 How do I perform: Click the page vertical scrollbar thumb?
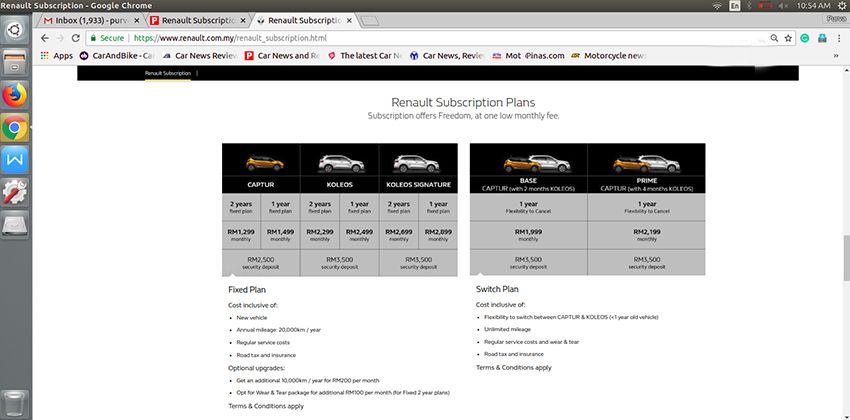tap(846, 258)
